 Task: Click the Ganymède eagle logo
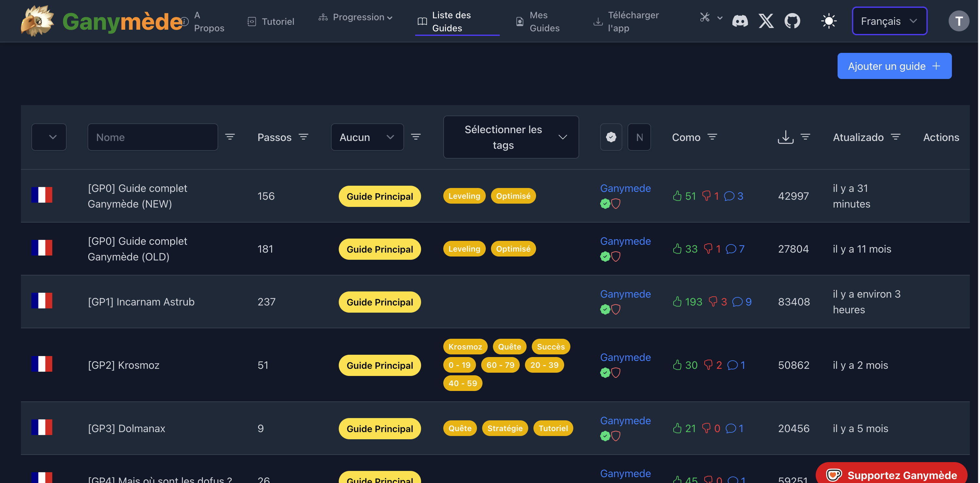(x=37, y=21)
